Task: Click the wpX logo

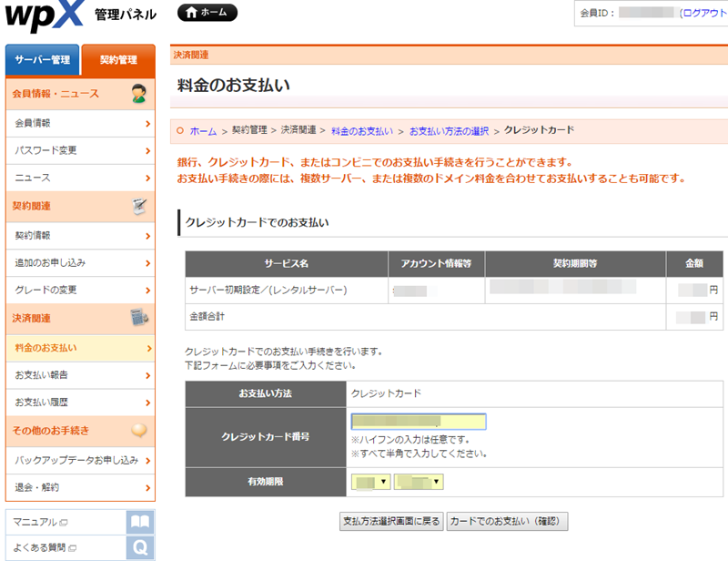Action: pos(44,15)
